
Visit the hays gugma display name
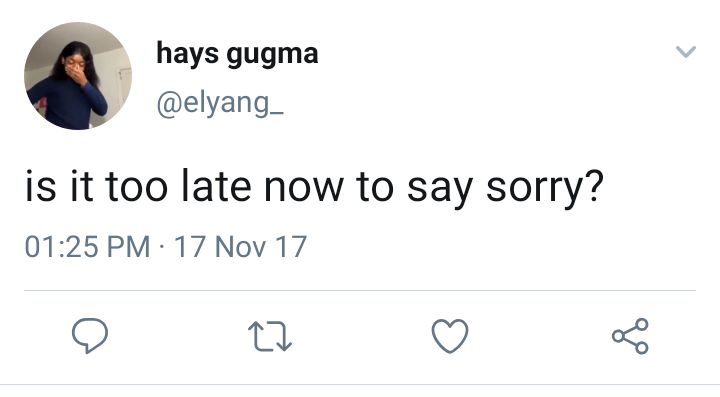click(237, 54)
